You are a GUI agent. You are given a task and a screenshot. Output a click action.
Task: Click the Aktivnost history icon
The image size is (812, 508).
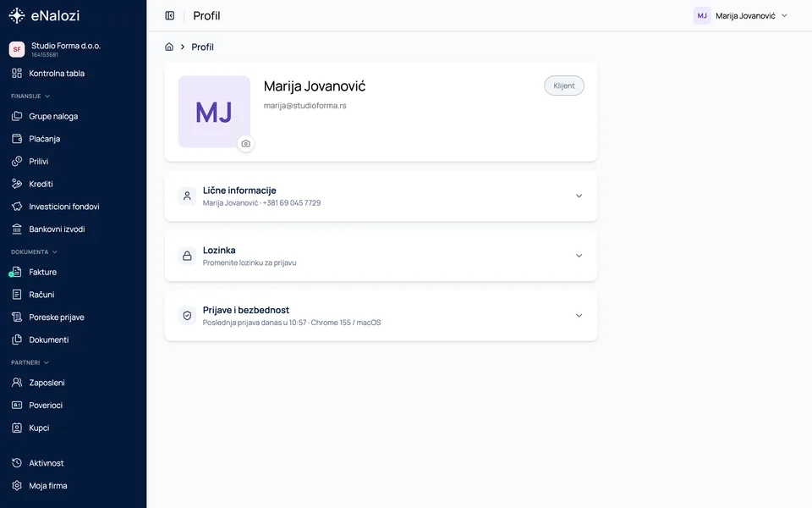click(x=17, y=463)
